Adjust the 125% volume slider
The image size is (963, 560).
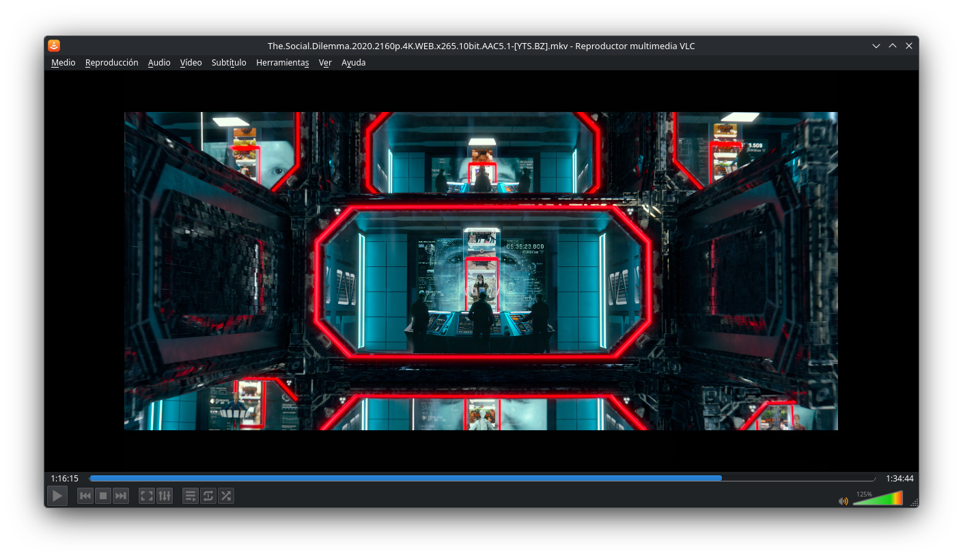[878, 498]
